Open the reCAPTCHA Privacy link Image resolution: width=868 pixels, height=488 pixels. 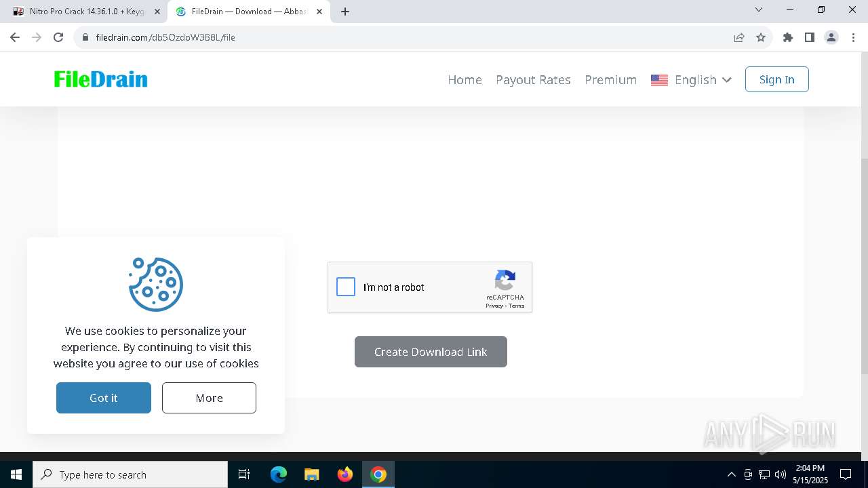pyautogui.click(x=494, y=306)
